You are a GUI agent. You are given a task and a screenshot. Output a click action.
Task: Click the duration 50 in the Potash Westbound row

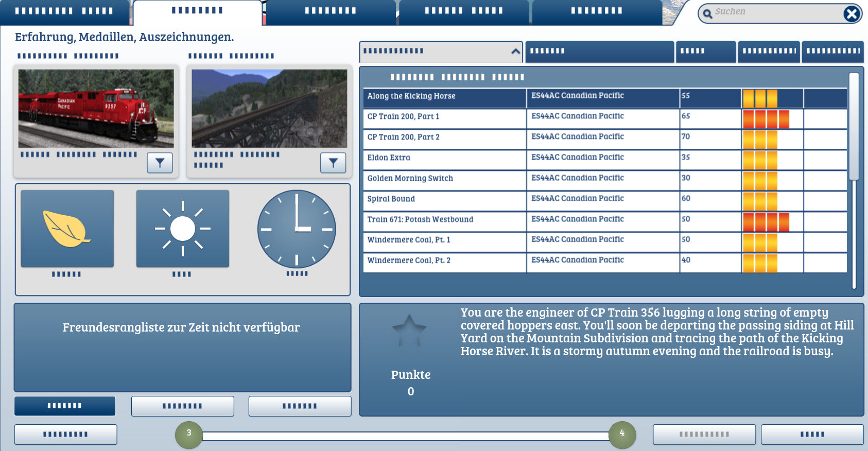(686, 219)
